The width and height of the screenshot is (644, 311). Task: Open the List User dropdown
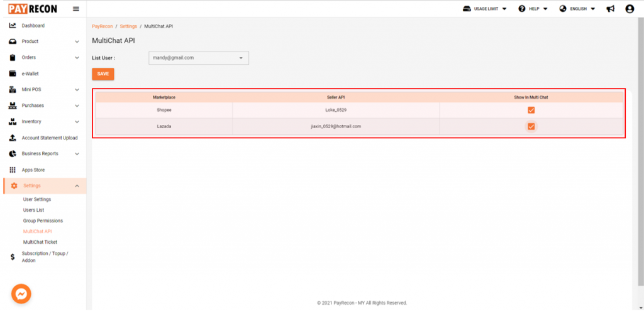198,58
